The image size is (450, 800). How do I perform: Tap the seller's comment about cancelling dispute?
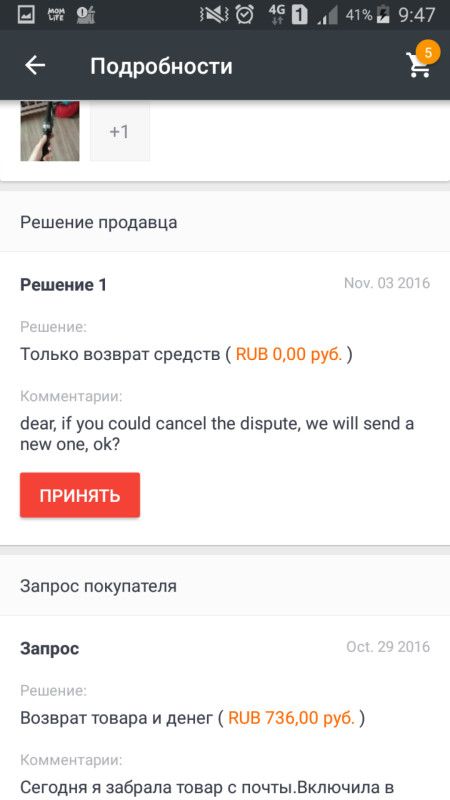217,434
